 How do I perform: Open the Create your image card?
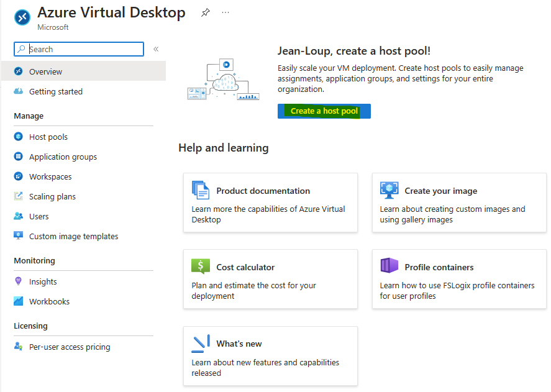pyautogui.click(x=459, y=203)
